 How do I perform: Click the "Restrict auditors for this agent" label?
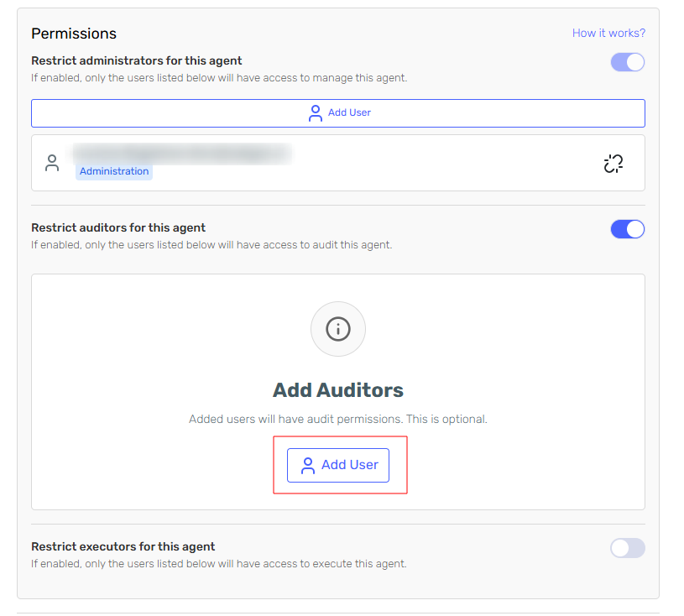(x=118, y=227)
